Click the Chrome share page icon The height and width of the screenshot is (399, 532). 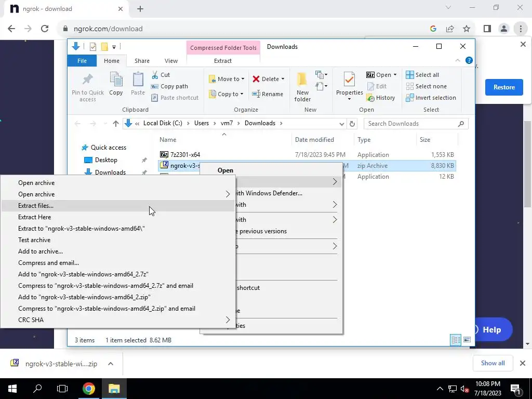click(450, 29)
